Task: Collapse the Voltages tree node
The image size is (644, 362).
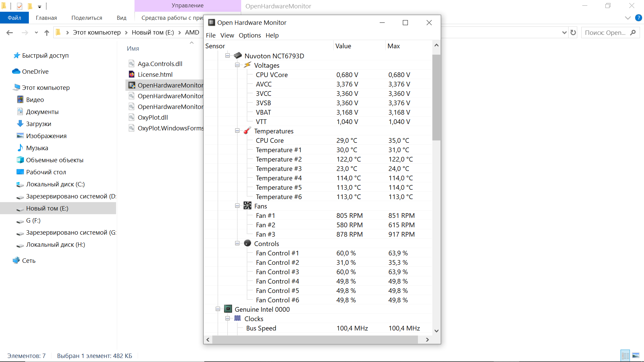Action: [x=237, y=65]
